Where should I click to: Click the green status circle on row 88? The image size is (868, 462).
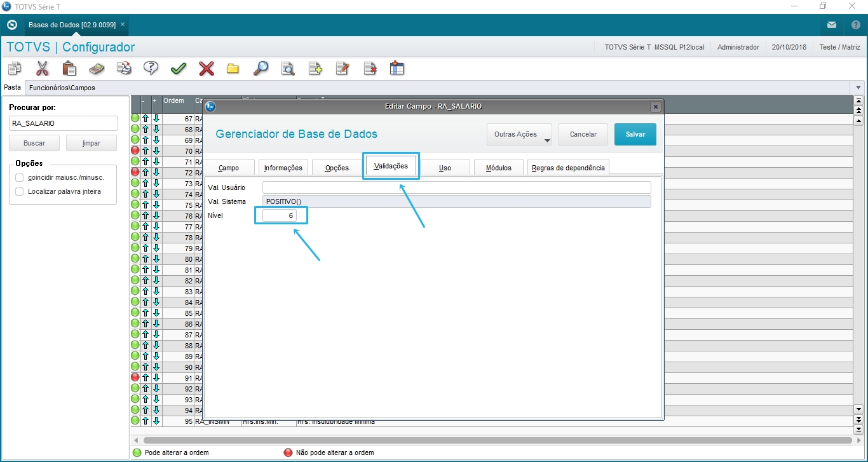tap(135, 345)
